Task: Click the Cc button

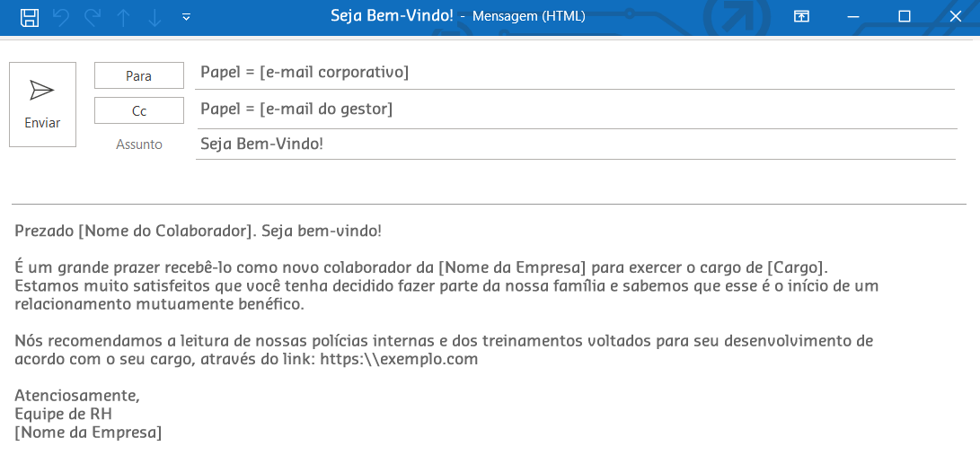Action: [x=138, y=111]
